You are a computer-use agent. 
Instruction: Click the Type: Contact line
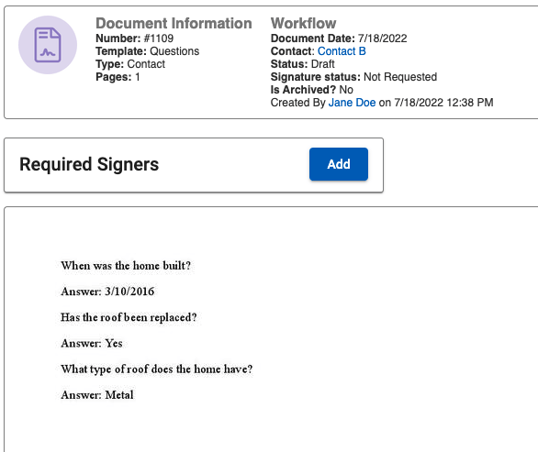tap(130, 64)
